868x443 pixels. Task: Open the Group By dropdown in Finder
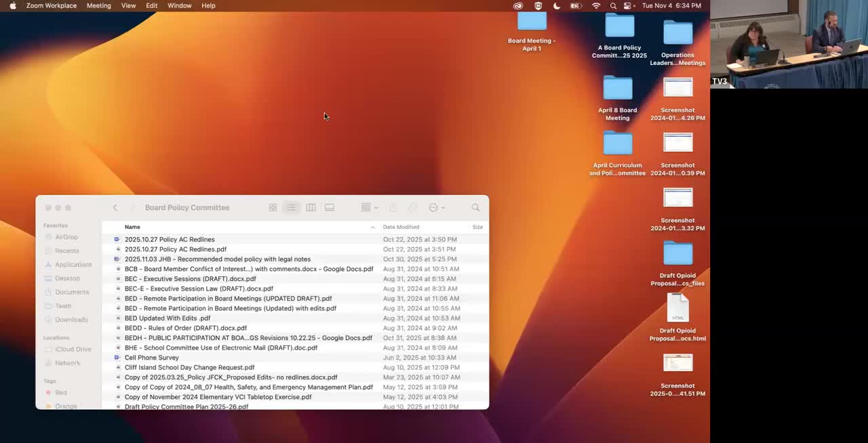369,207
